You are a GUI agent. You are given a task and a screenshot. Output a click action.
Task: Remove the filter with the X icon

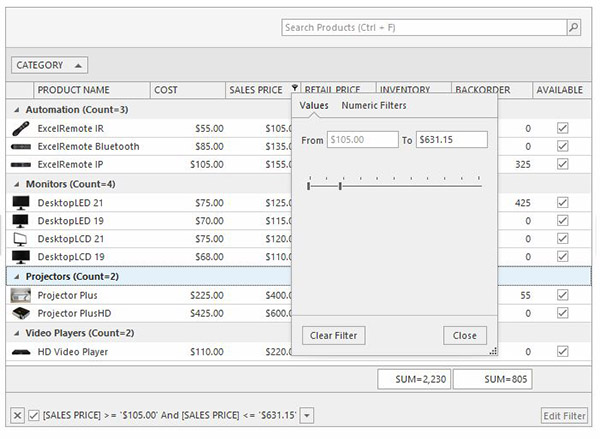coord(17,415)
